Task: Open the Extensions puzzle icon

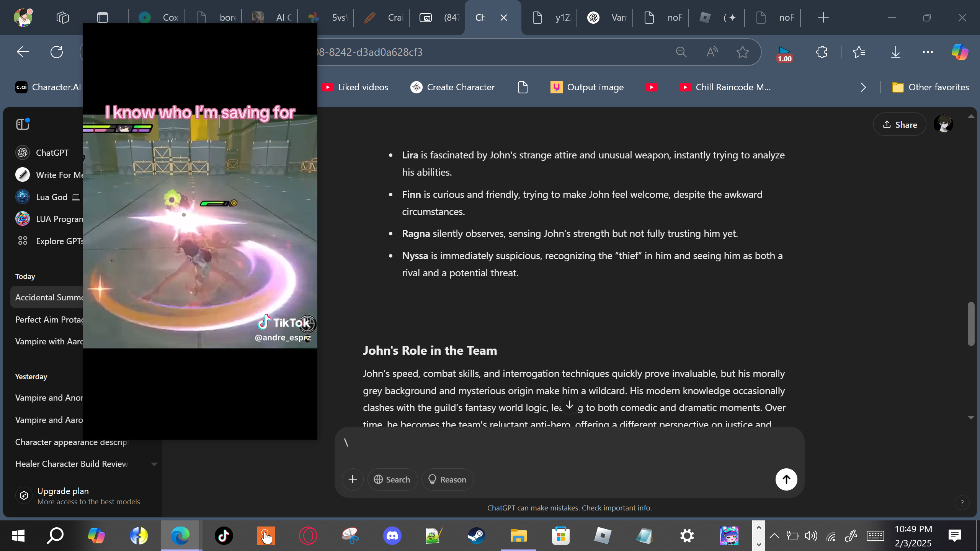Action: [x=822, y=52]
